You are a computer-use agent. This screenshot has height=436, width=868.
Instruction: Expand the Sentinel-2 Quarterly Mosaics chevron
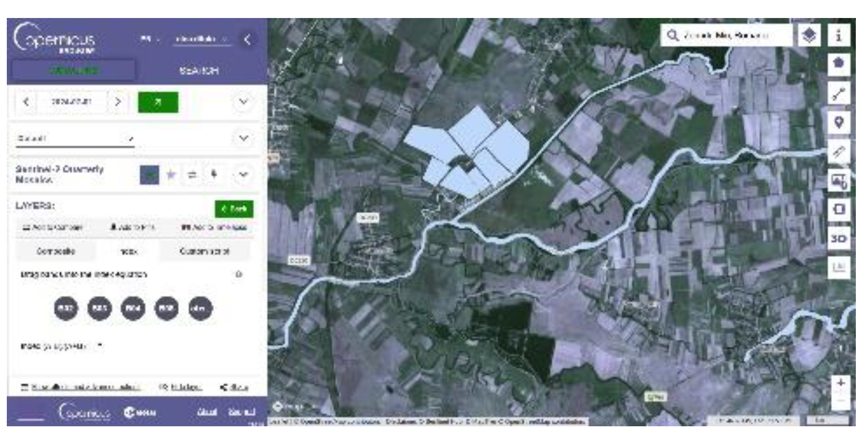(x=243, y=175)
